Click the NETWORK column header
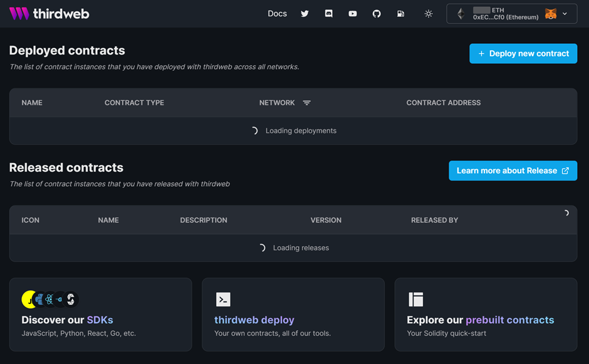589x364 pixels. tap(277, 103)
